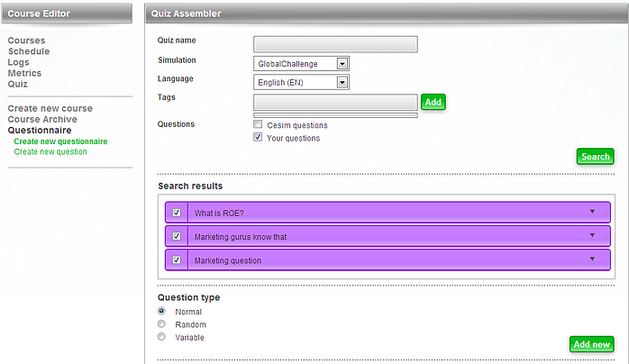Uncheck the 'Marketing question' checkbox

(177, 260)
